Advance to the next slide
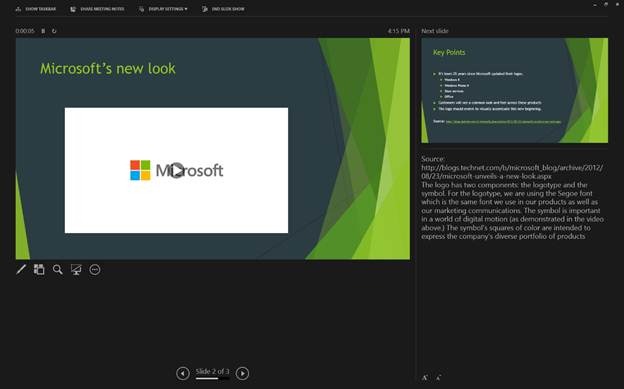 click(242, 373)
